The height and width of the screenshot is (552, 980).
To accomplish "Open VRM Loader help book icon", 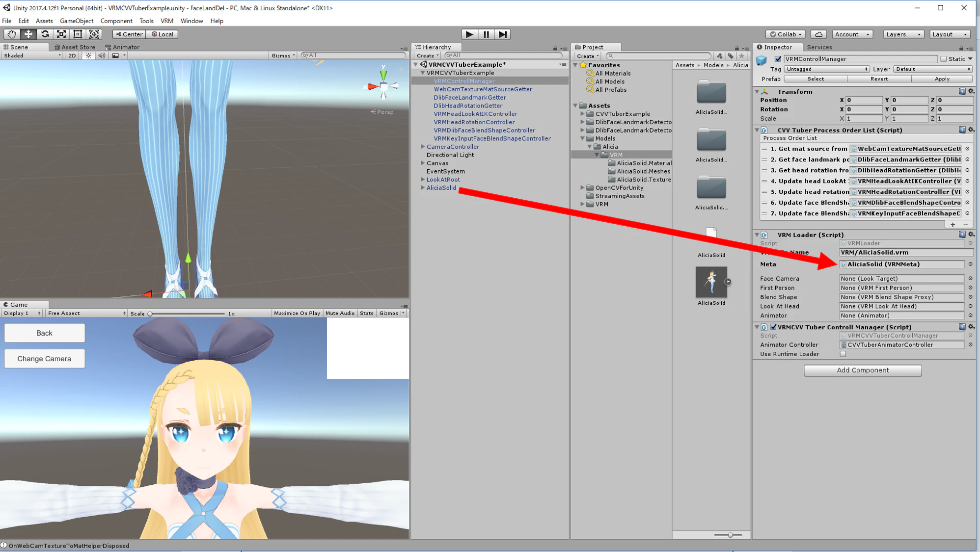I will (962, 235).
